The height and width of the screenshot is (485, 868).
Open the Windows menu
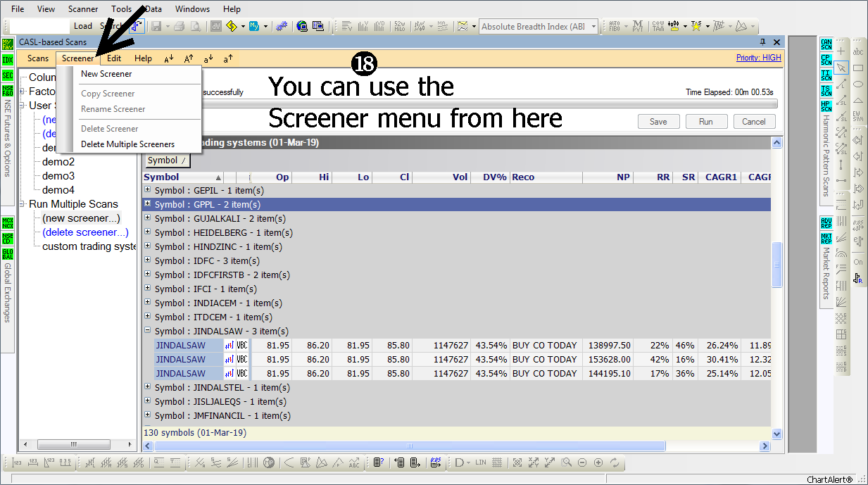click(193, 9)
